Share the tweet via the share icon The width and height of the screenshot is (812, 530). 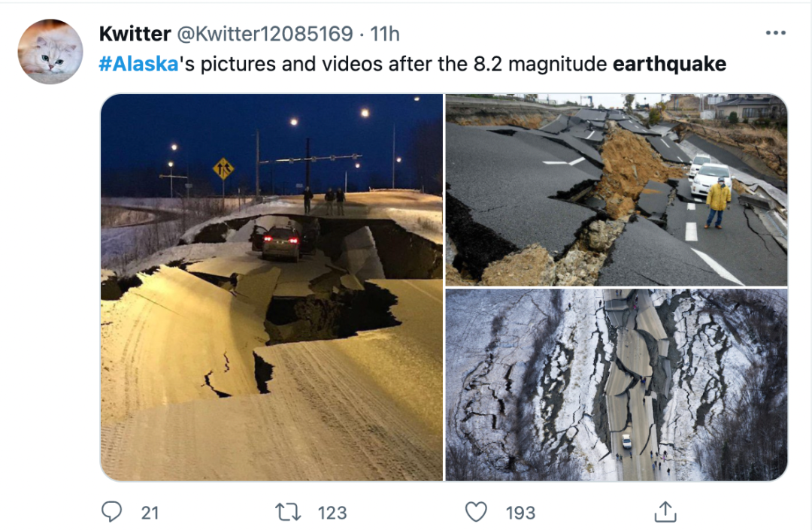[x=665, y=512]
